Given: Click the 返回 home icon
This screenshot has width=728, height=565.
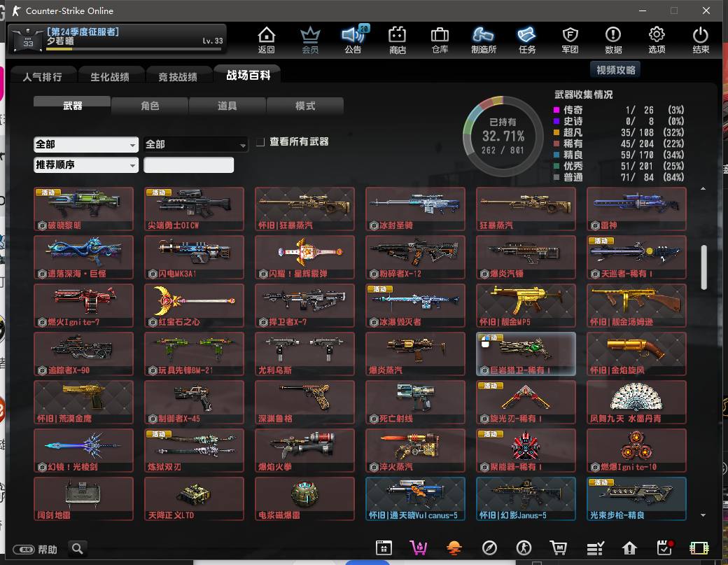Looking at the screenshot, I should point(266,39).
